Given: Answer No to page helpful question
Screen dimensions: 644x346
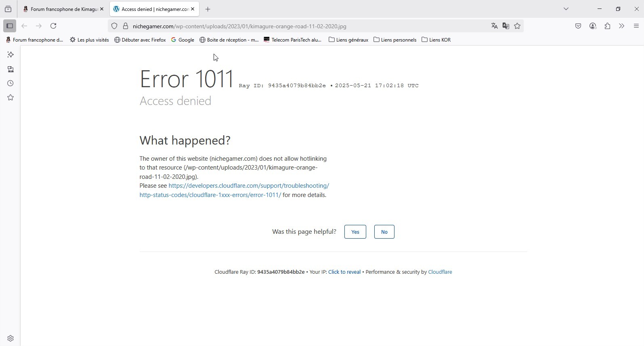Looking at the screenshot, I should coord(384,232).
